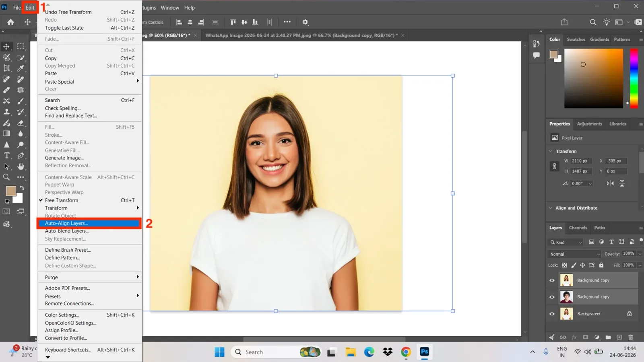
Task: Click the Share icon
Action: (x=564, y=22)
